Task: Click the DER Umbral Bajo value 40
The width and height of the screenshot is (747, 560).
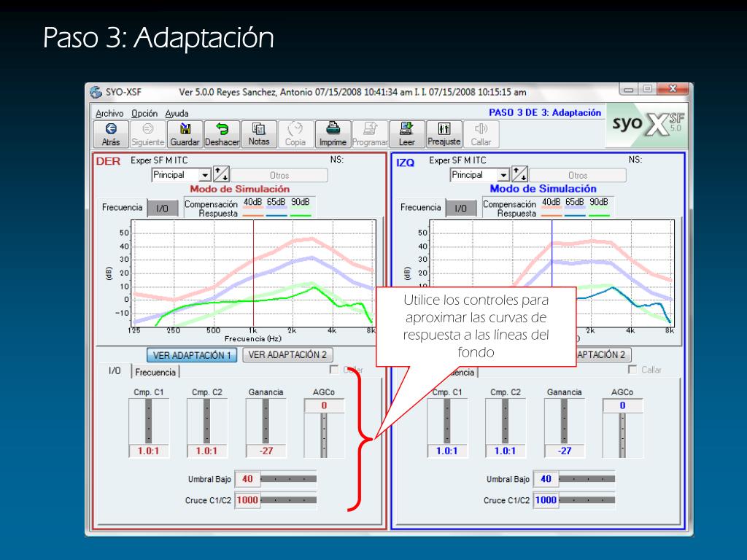Action: tap(247, 479)
